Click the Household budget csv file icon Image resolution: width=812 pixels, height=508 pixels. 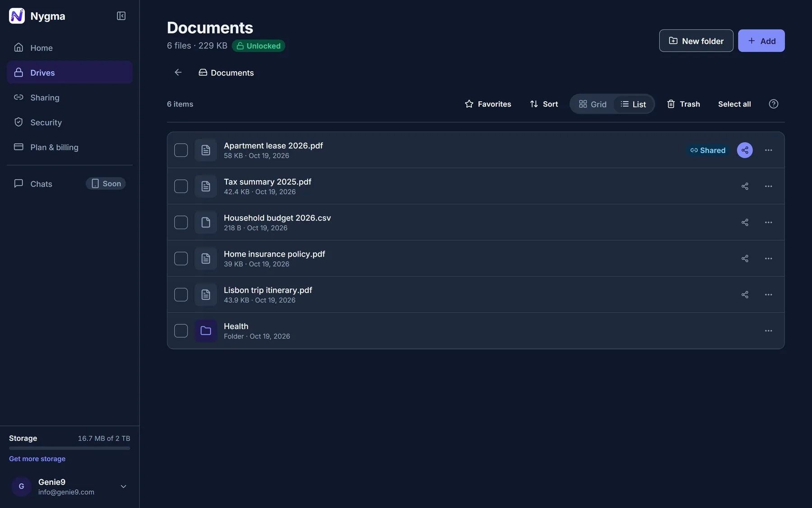pyautogui.click(x=206, y=222)
